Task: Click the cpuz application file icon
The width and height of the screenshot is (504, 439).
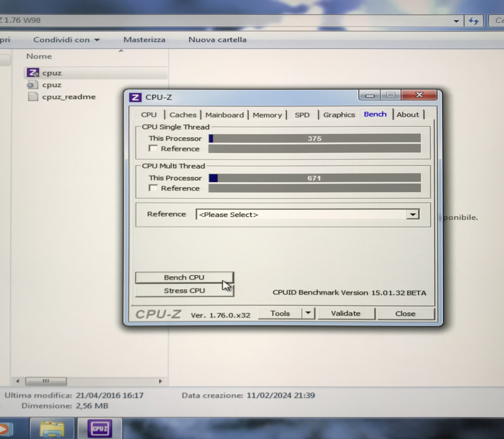Action: [33, 72]
